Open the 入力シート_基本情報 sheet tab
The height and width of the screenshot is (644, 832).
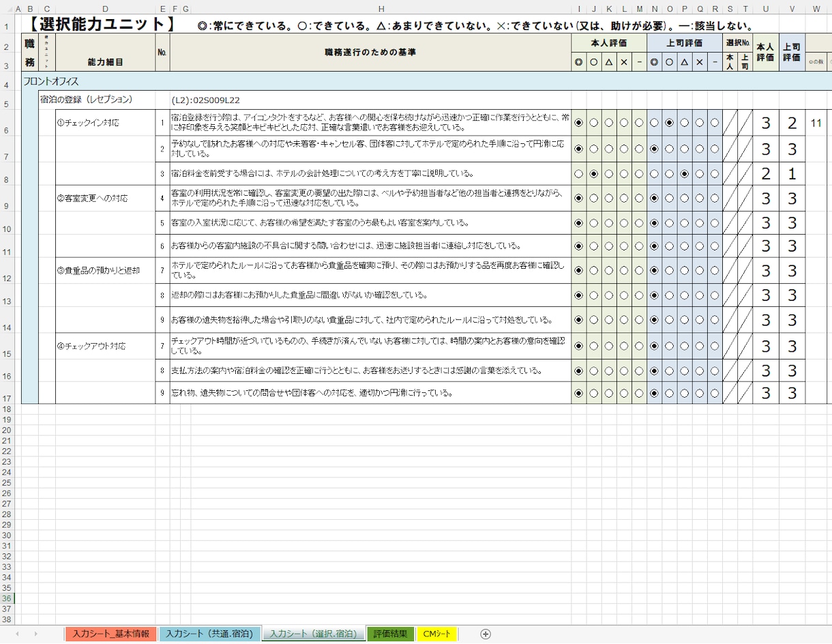111,634
